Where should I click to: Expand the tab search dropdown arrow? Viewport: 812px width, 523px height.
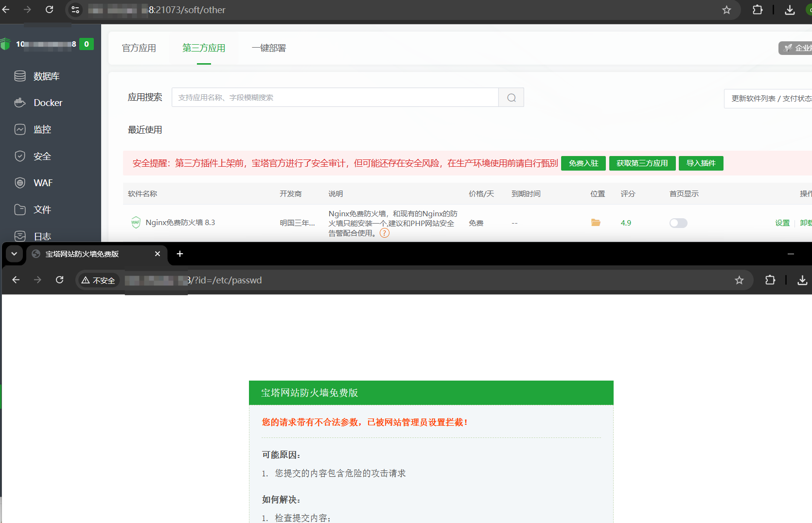click(14, 254)
